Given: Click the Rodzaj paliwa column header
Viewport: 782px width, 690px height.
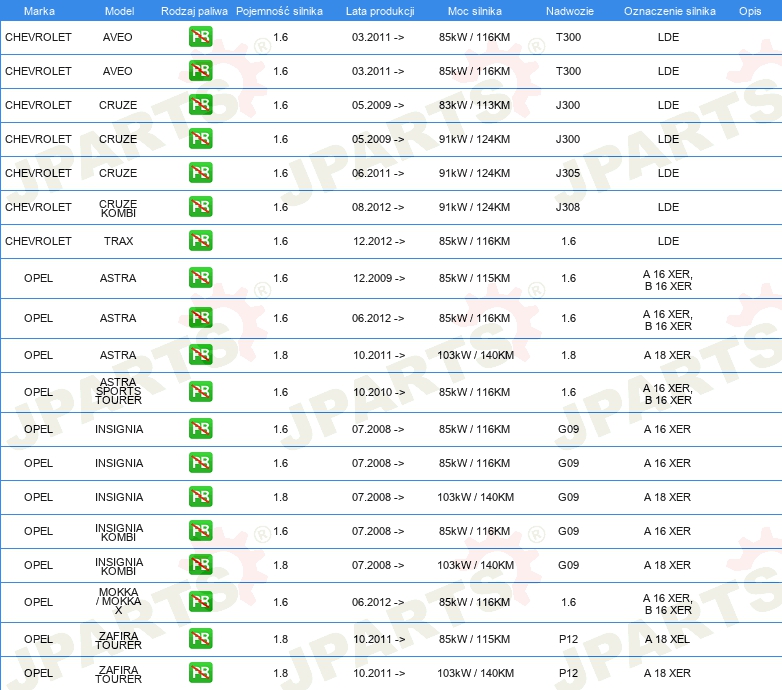Looking at the screenshot, I should tap(194, 11).
